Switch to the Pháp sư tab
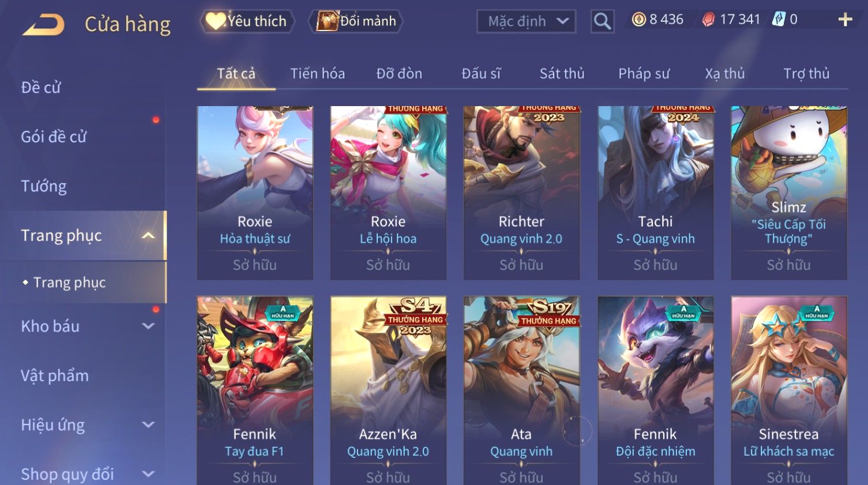 pyautogui.click(x=644, y=74)
